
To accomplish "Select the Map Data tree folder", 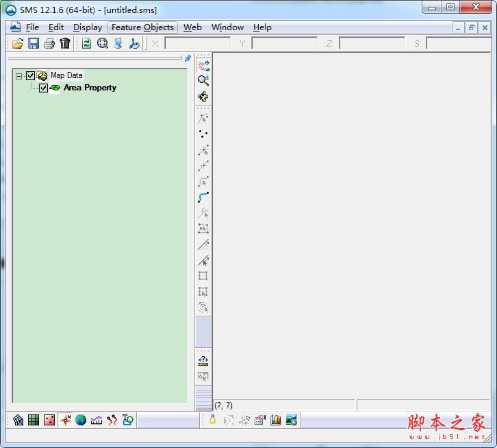I will coord(66,75).
